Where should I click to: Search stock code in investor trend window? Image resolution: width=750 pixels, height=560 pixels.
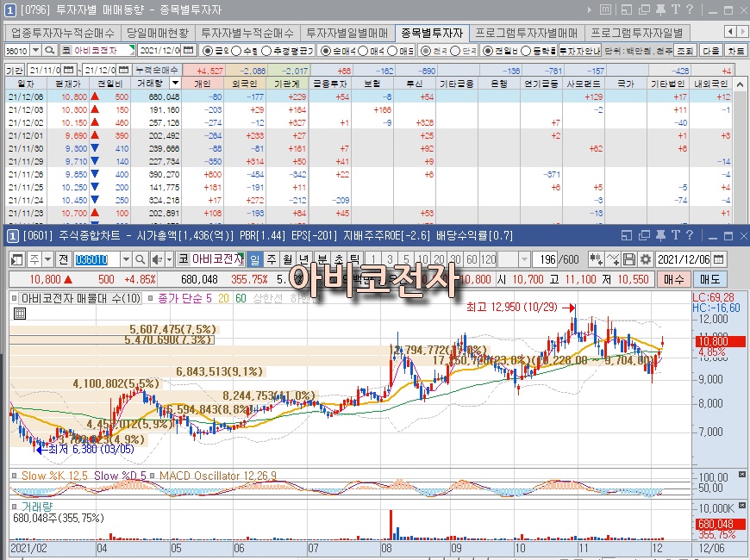point(49,50)
